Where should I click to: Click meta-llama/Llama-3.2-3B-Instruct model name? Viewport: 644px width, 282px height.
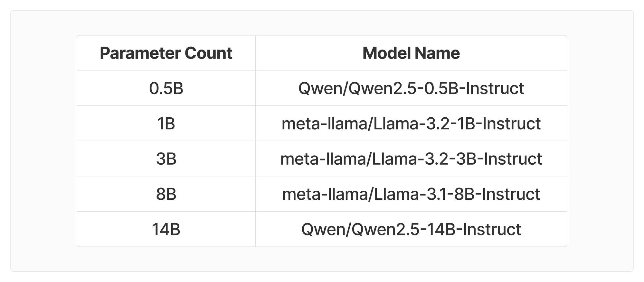point(411,159)
